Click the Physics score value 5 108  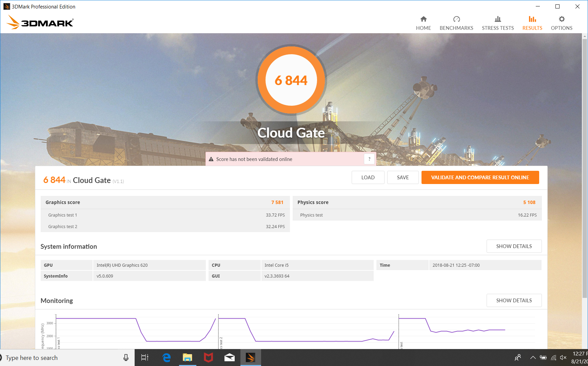[529, 202]
